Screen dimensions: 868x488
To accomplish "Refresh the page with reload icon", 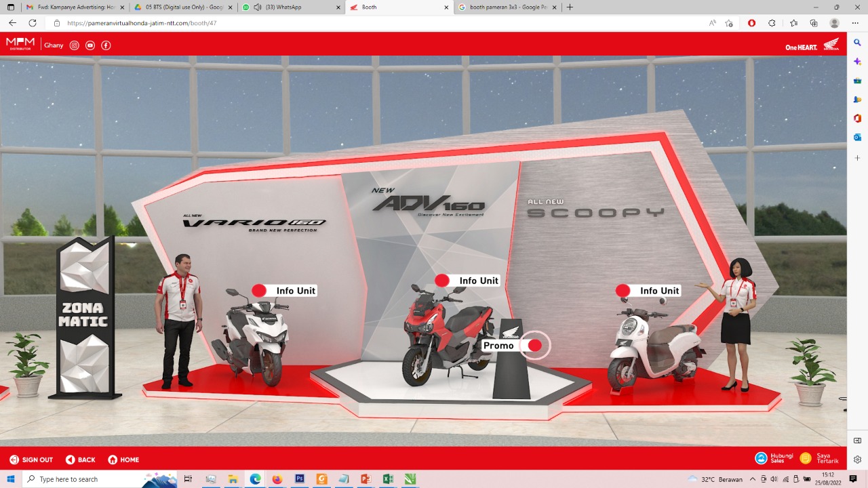I will (x=32, y=23).
